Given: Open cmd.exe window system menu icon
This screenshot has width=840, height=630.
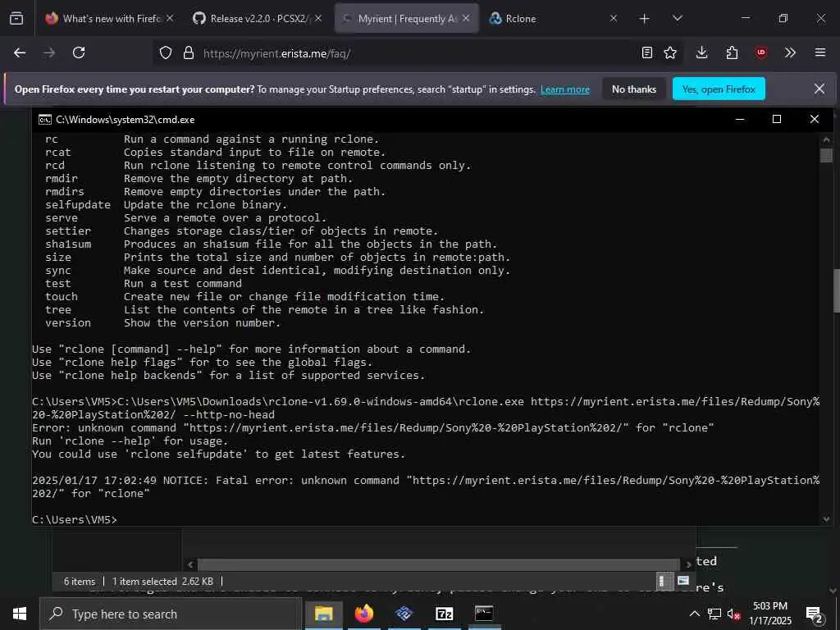Looking at the screenshot, I should (45, 120).
